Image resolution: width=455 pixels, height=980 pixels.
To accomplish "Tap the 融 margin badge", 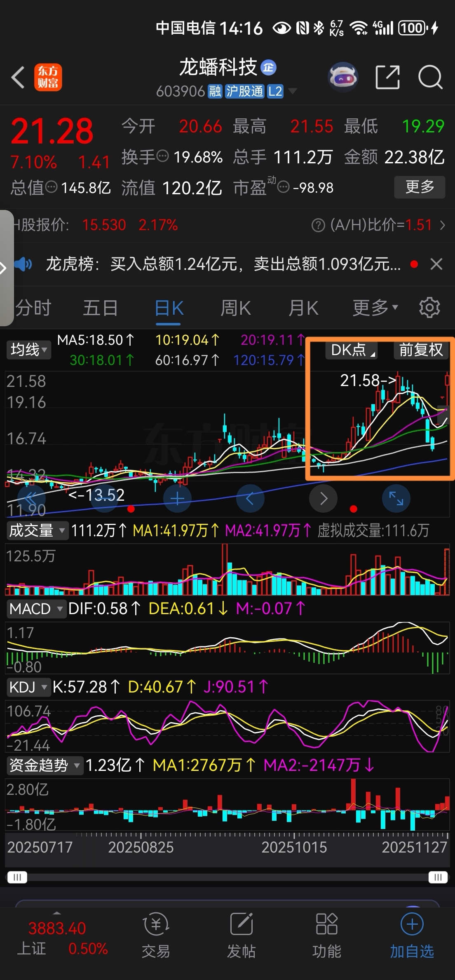I will click(x=215, y=91).
